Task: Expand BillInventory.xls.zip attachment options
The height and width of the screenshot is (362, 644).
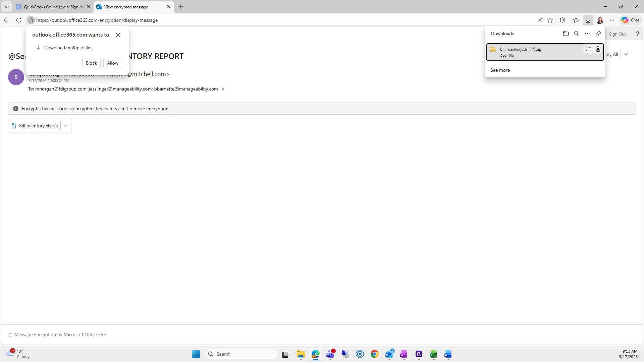Action: tap(66, 126)
